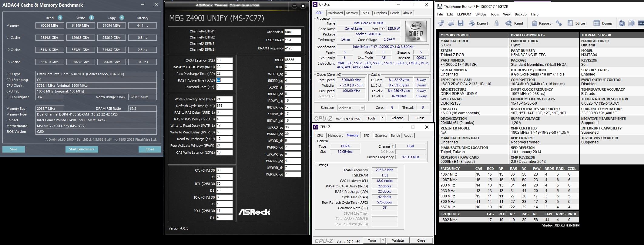Open the Edit menu in Thaiphoon Burner
Viewport: 644px width, 245px height.
[450, 14]
